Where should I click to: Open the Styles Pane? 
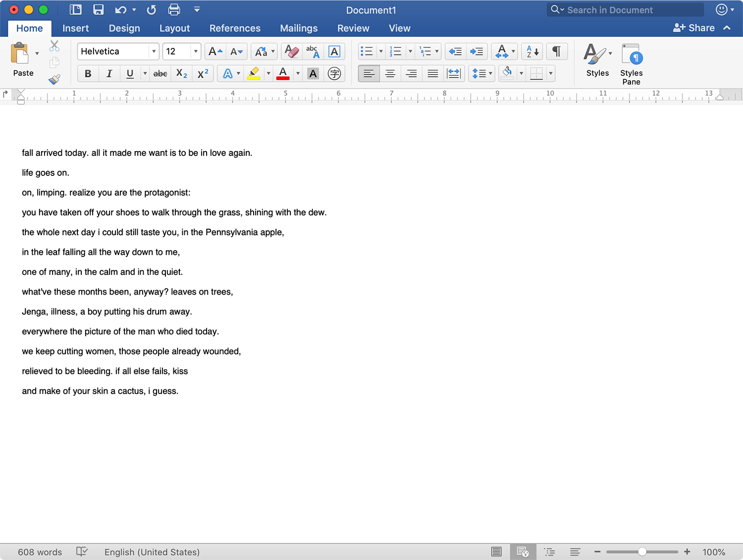click(x=632, y=64)
